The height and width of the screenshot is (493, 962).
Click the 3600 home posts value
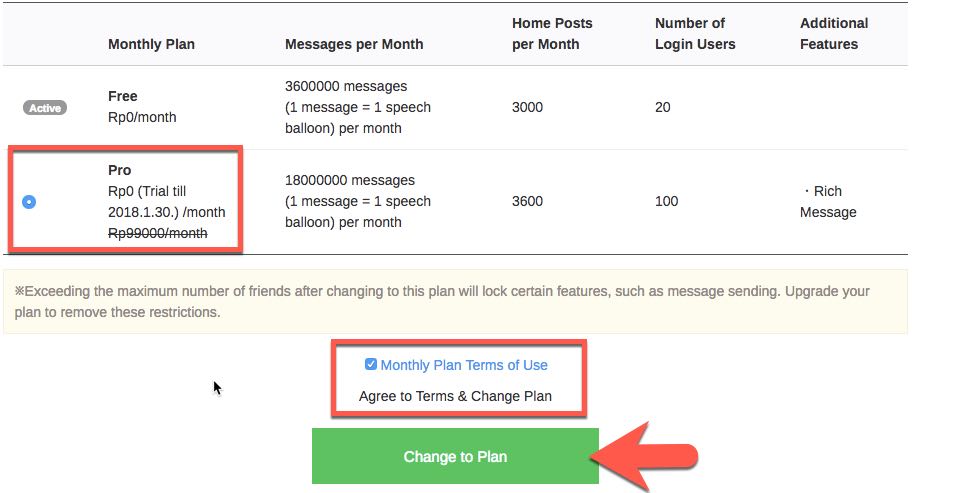pyautogui.click(x=527, y=201)
